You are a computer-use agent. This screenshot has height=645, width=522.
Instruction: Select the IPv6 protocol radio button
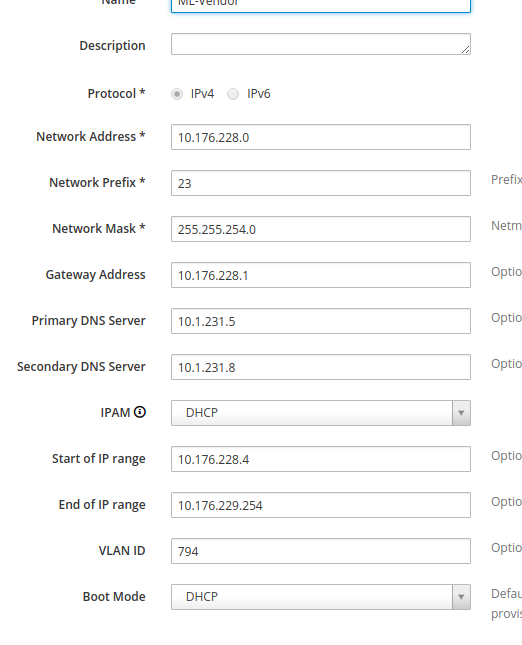coord(233,94)
